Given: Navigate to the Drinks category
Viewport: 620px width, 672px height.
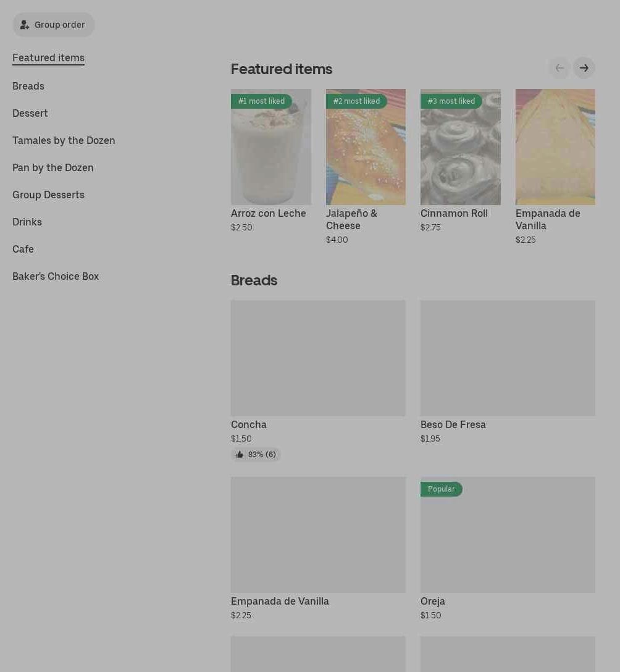Looking at the screenshot, I should pyautogui.click(x=27, y=222).
